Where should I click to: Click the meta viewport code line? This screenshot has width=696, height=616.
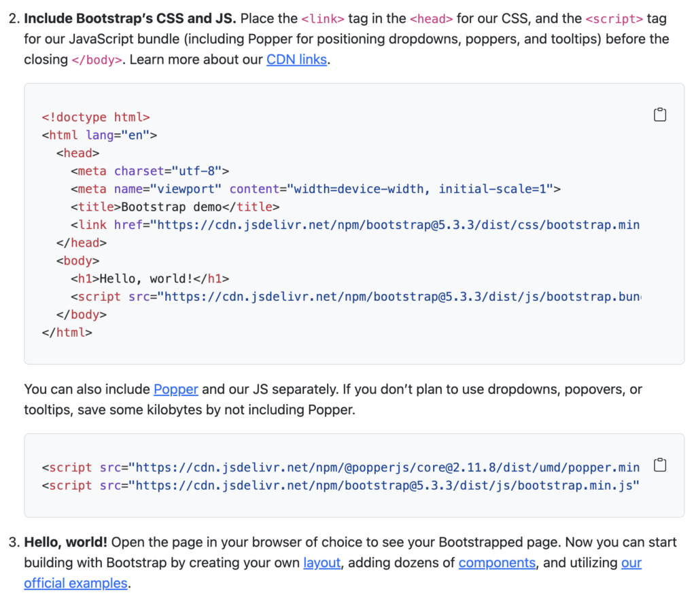[315, 189]
